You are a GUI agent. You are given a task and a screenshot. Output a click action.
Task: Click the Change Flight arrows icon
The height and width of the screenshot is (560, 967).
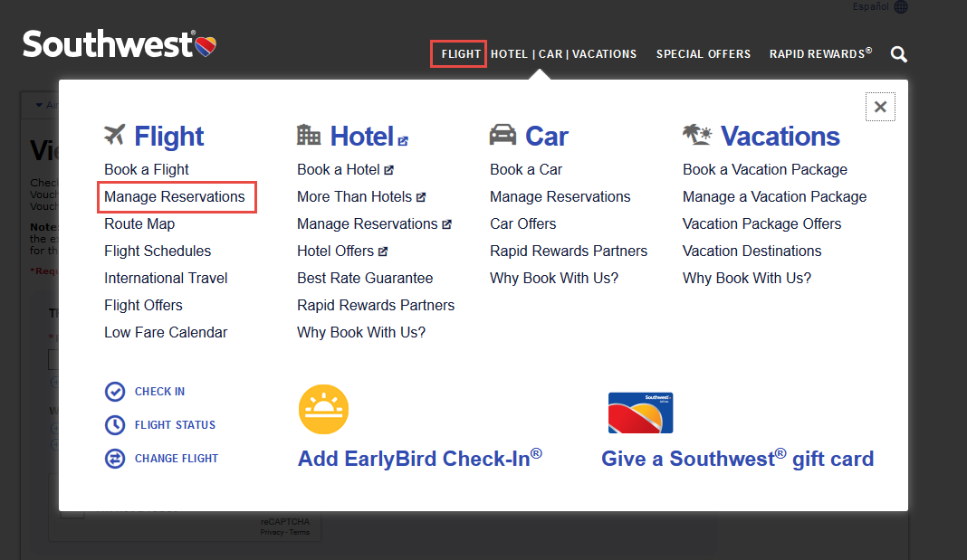115,459
